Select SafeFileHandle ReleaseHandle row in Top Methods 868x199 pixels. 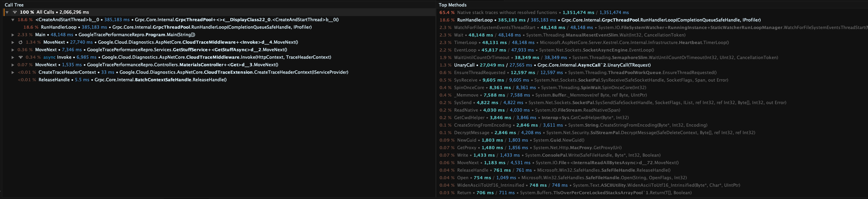click(x=652, y=170)
